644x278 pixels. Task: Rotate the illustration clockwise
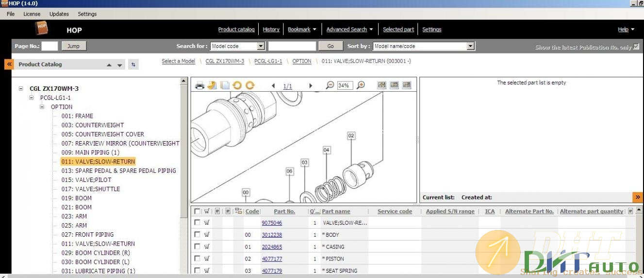[x=250, y=85]
